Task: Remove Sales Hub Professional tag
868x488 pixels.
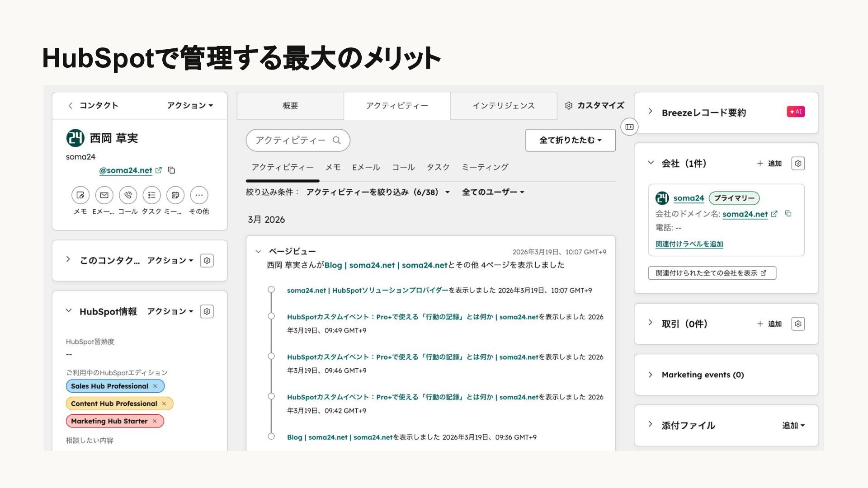Action: 156,386
